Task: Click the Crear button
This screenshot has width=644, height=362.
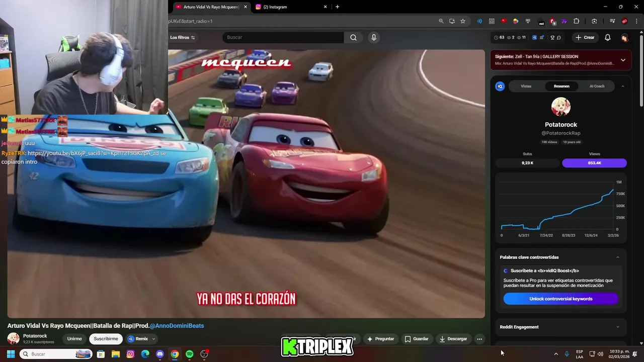Action: (x=585, y=38)
